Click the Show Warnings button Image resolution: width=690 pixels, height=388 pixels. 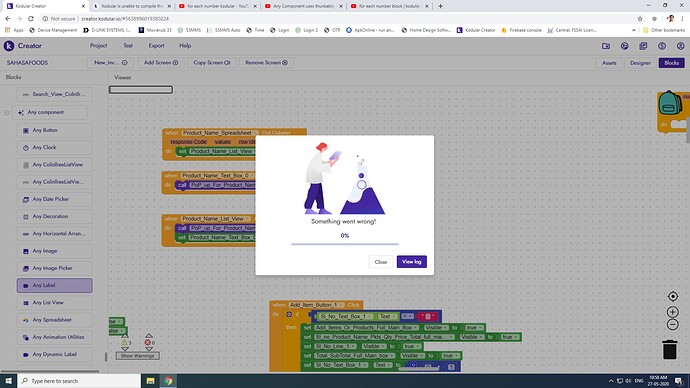(137, 355)
